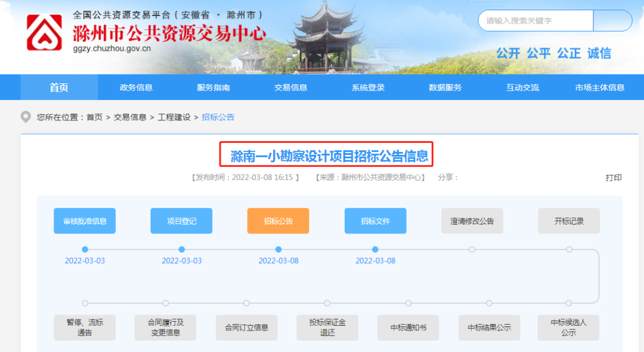644x352 pixels.
Task: Click the search keyword input field
Action: point(536,20)
